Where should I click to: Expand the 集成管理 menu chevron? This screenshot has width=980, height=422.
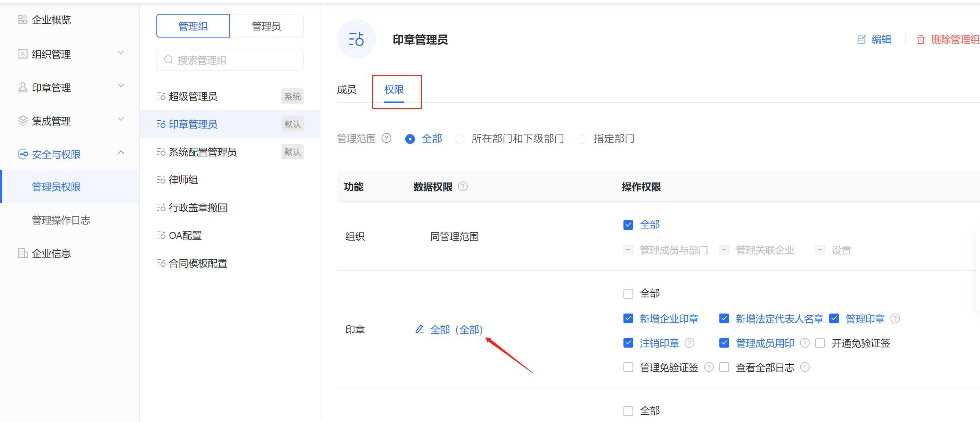click(121, 120)
